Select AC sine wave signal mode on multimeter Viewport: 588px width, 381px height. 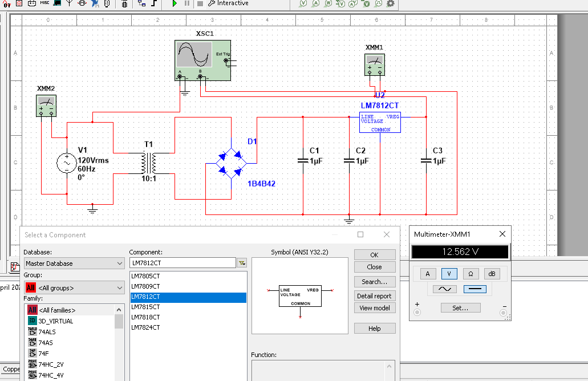[444, 289]
